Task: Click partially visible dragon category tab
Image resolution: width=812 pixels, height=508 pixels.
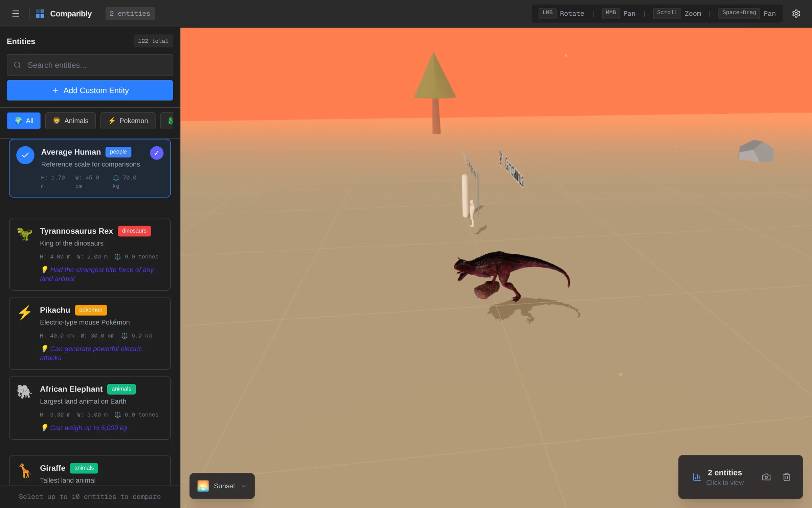Action: click(x=167, y=121)
